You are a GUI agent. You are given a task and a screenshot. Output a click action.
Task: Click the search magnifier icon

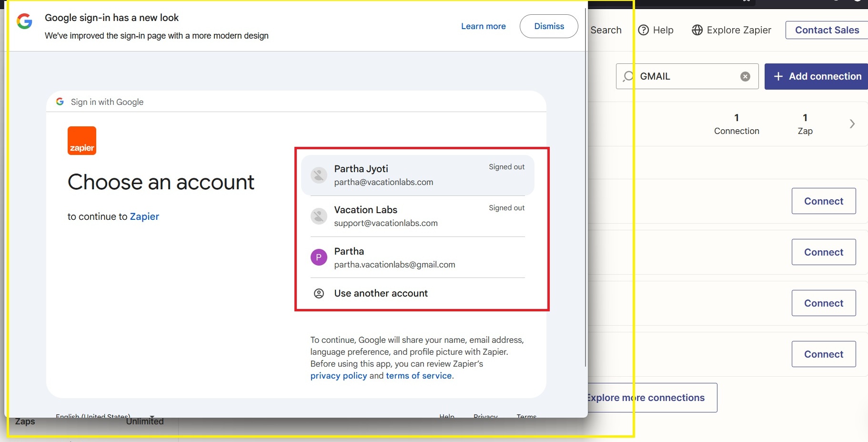coord(628,76)
